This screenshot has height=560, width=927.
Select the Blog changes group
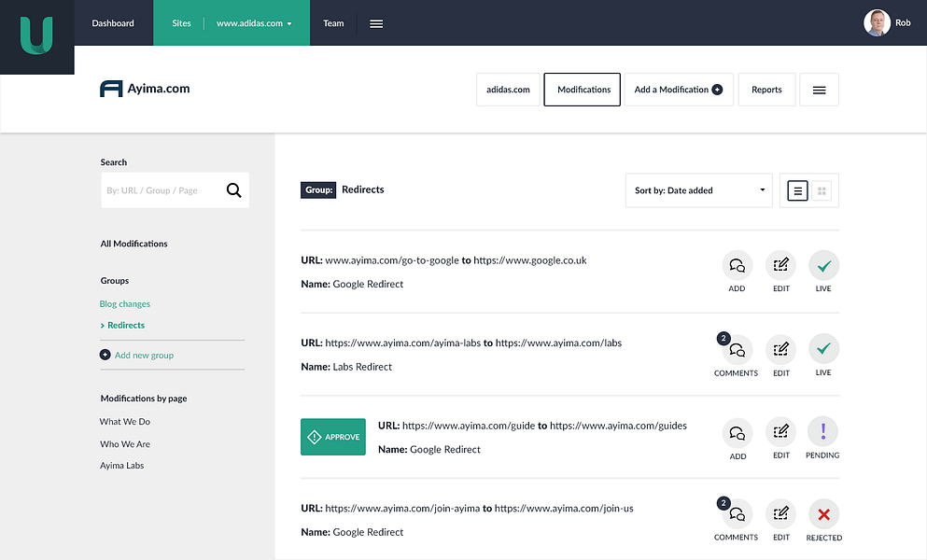125,304
